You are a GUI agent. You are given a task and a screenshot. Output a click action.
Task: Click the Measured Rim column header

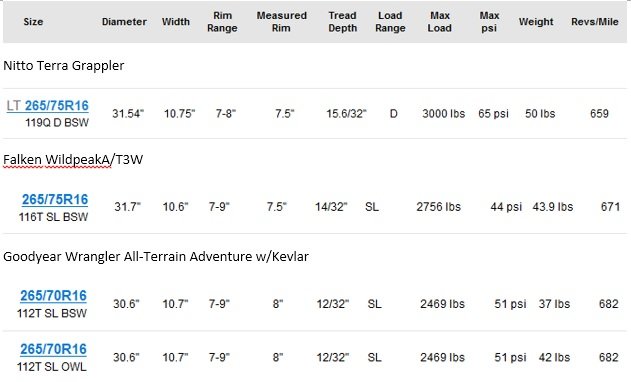coord(281,22)
